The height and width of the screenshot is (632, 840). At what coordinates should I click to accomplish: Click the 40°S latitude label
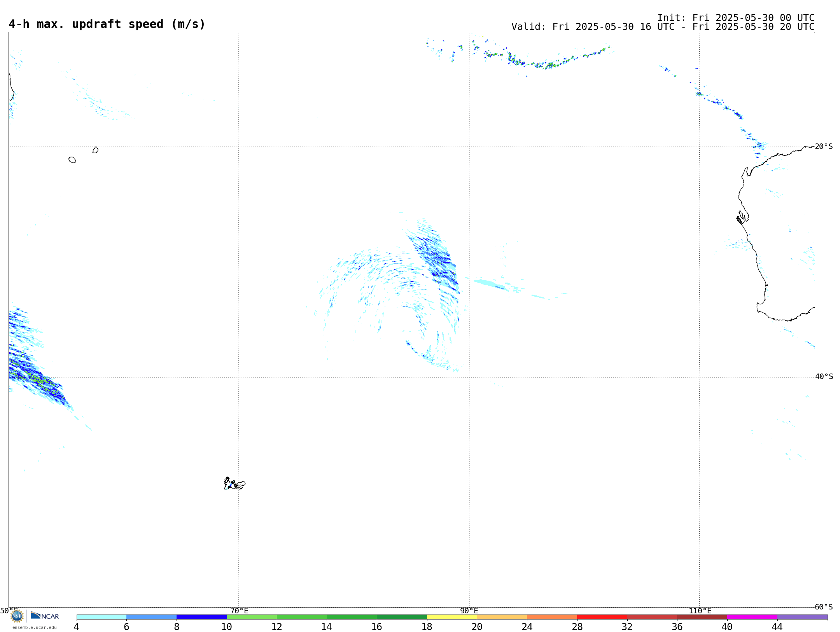(824, 377)
